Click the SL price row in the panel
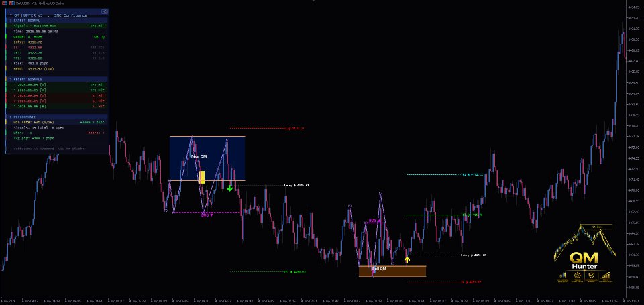 click(x=57, y=47)
